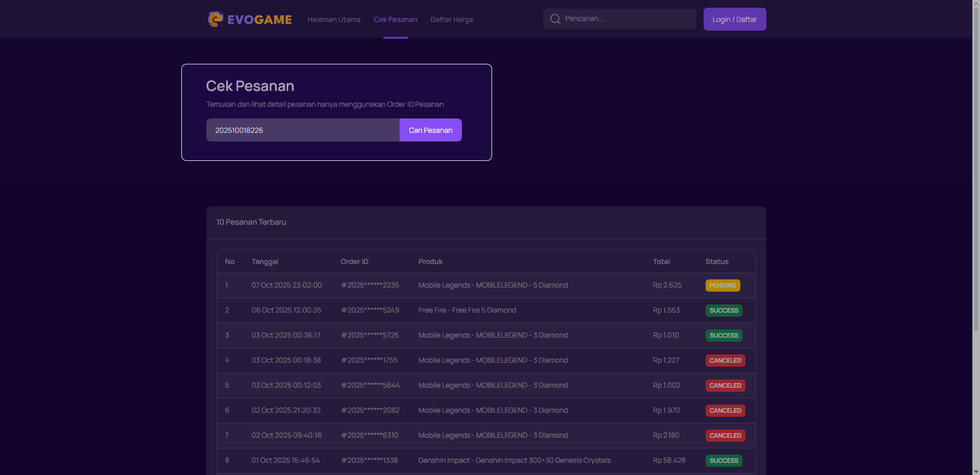Click the scrollbar down arrow
The height and width of the screenshot is (475, 980).
point(976,471)
